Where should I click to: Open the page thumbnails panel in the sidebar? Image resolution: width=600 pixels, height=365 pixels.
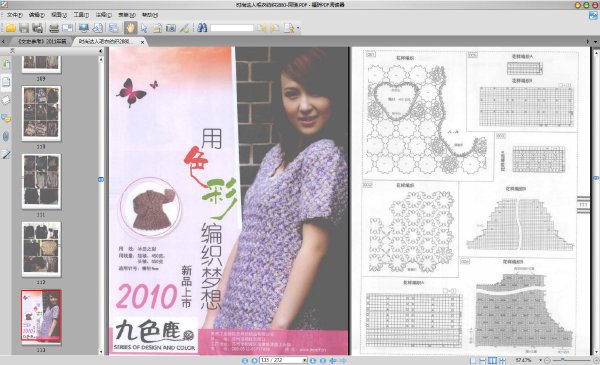click(x=6, y=81)
